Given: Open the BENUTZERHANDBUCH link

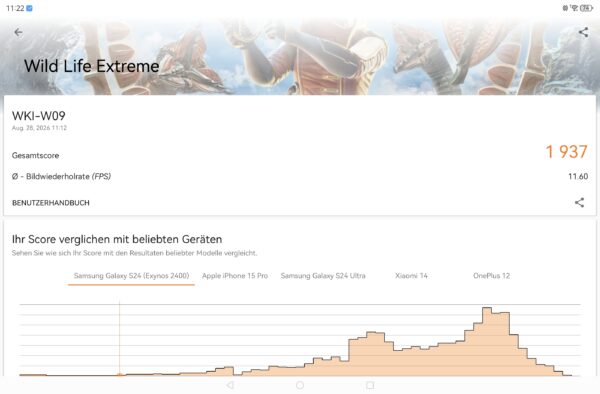Looking at the screenshot, I should click(51, 203).
